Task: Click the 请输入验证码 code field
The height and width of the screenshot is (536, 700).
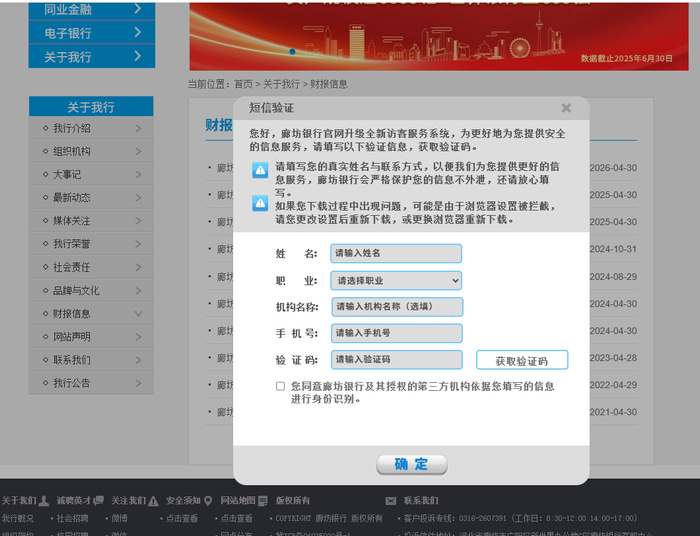Action: click(x=396, y=360)
